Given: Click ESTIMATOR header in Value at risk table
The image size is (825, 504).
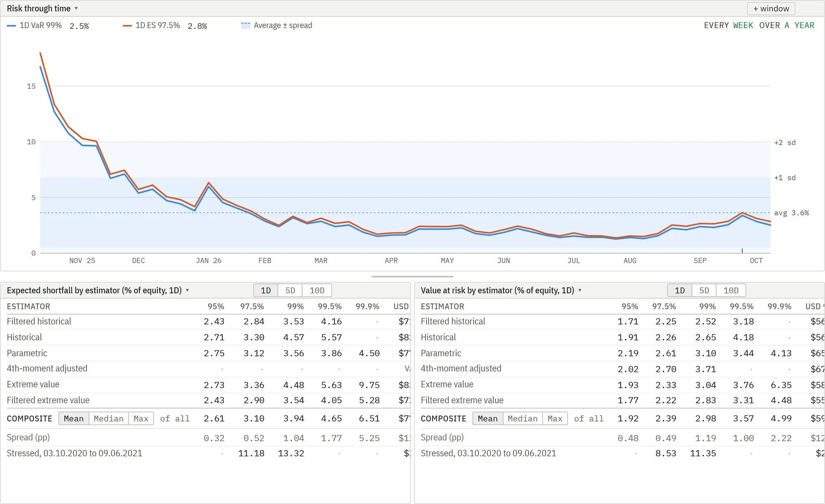Looking at the screenshot, I should point(442,306).
